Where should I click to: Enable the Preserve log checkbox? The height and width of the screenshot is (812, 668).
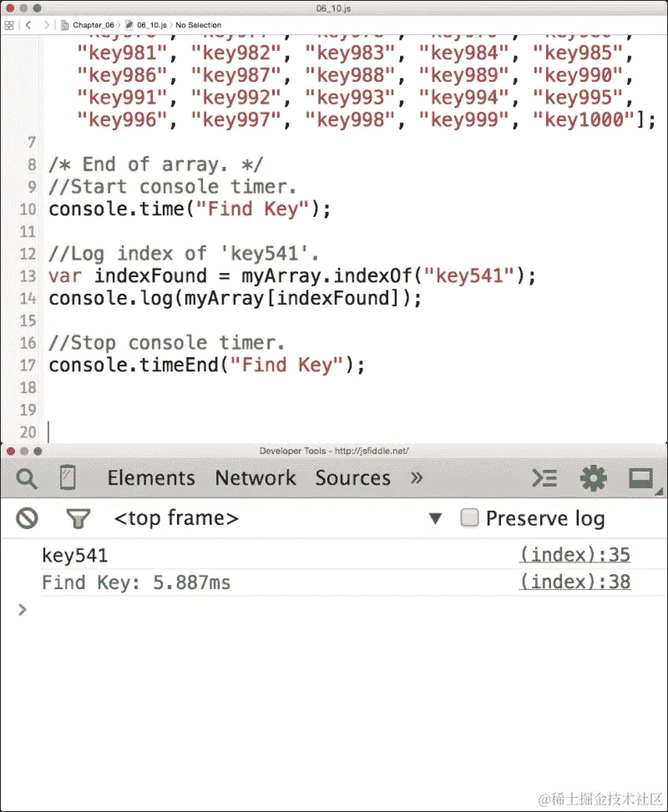click(469, 518)
